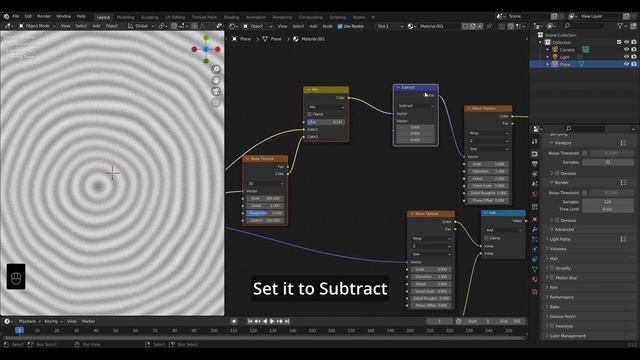Viewport: 640px width, 360px height.
Task: Click the play animation button
Action: coord(272,322)
